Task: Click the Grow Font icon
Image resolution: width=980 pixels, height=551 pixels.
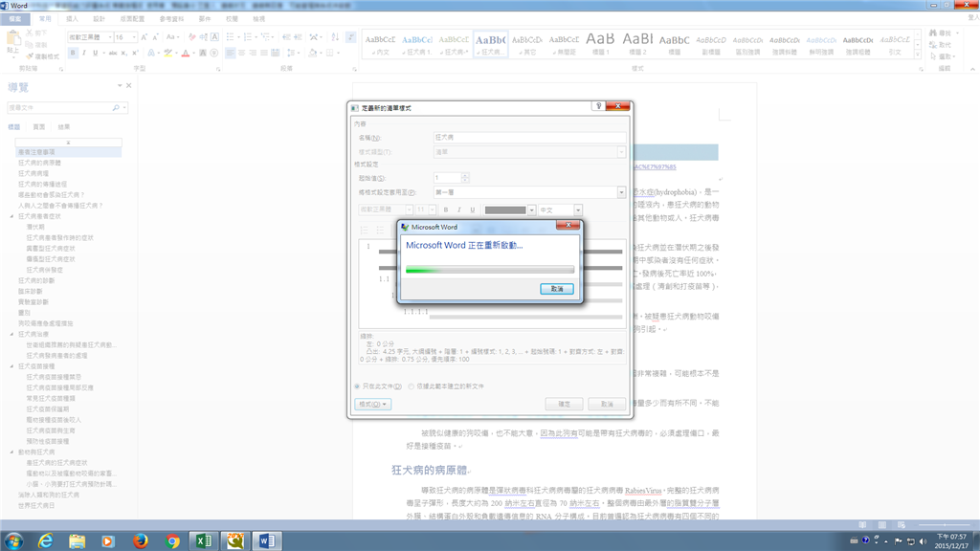Action: (145, 37)
